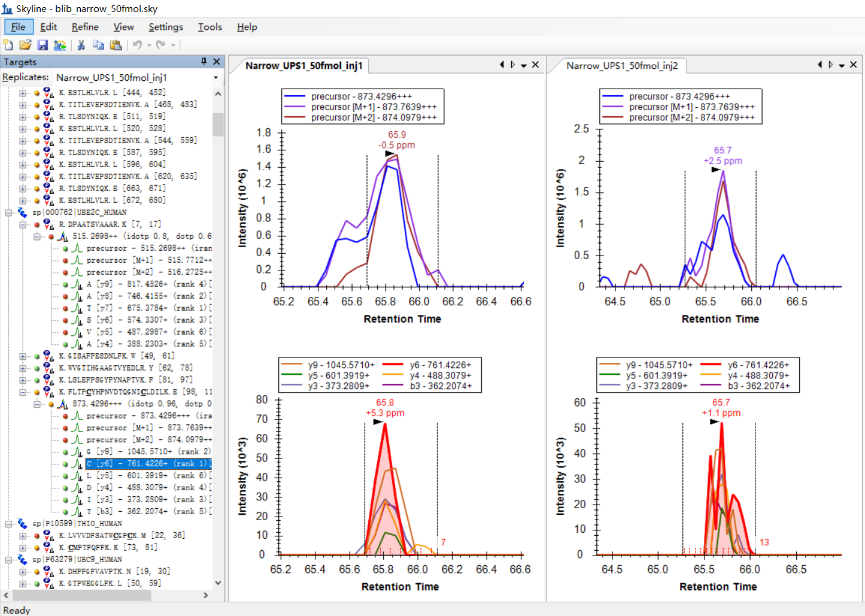Click the Paste clipboard icon
The height and width of the screenshot is (616, 865).
116,45
